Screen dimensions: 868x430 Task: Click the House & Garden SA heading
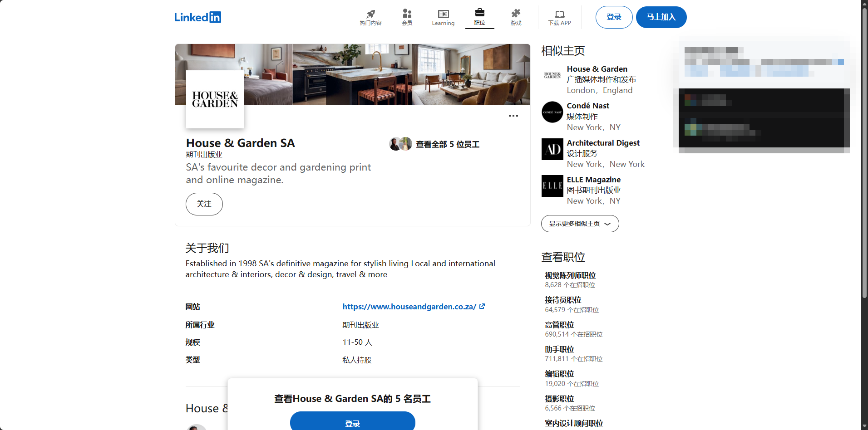(240, 143)
